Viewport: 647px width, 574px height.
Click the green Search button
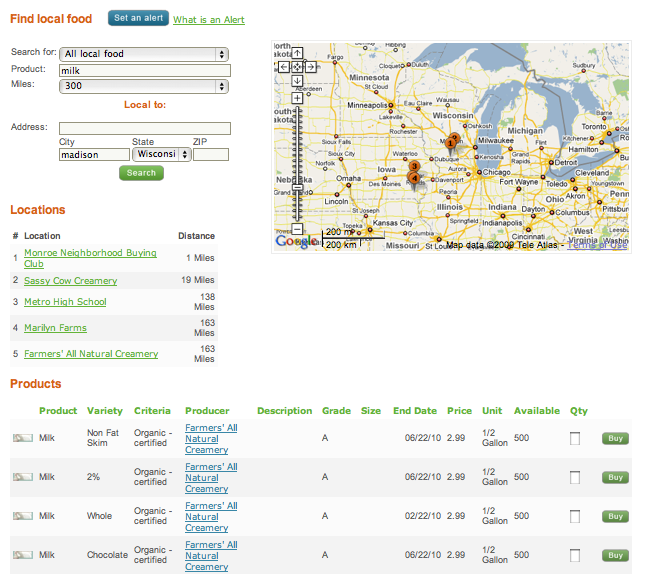tap(141, 173)
